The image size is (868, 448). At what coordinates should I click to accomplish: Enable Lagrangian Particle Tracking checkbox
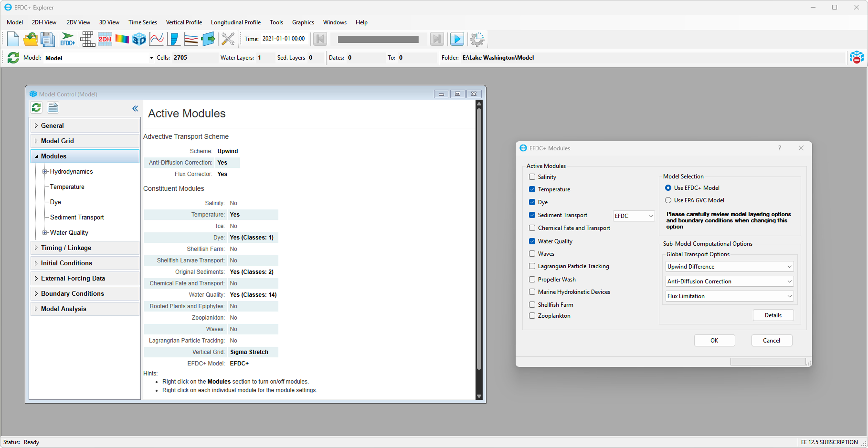(532, 266)
